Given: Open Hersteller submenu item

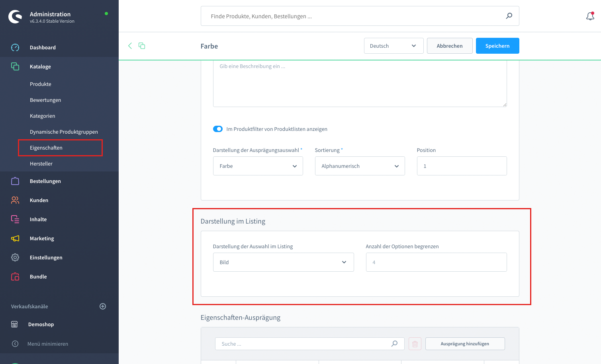Looking at the screenshot, I should [x=41, y=164].
